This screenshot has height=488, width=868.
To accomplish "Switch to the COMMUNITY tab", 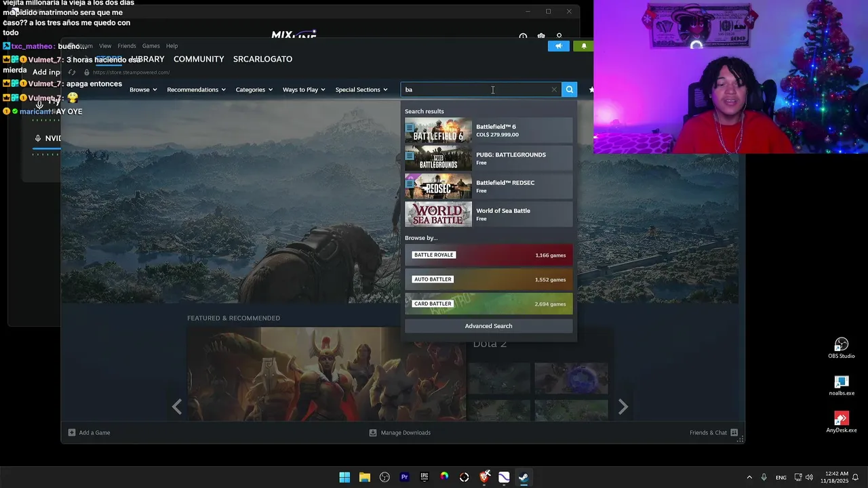I will click(x=199, y=59).
